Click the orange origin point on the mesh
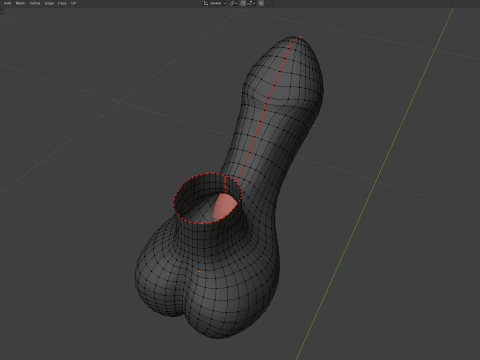 coord(199,271)
